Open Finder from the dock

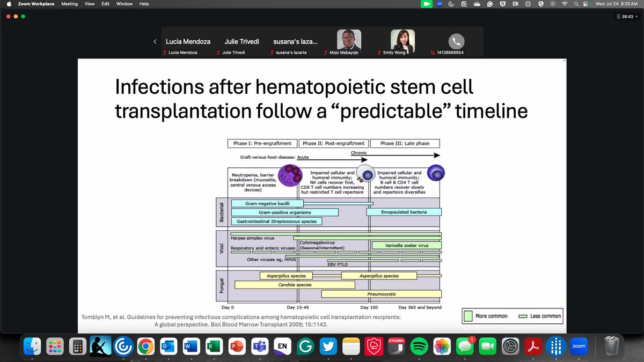coord(32,346)
